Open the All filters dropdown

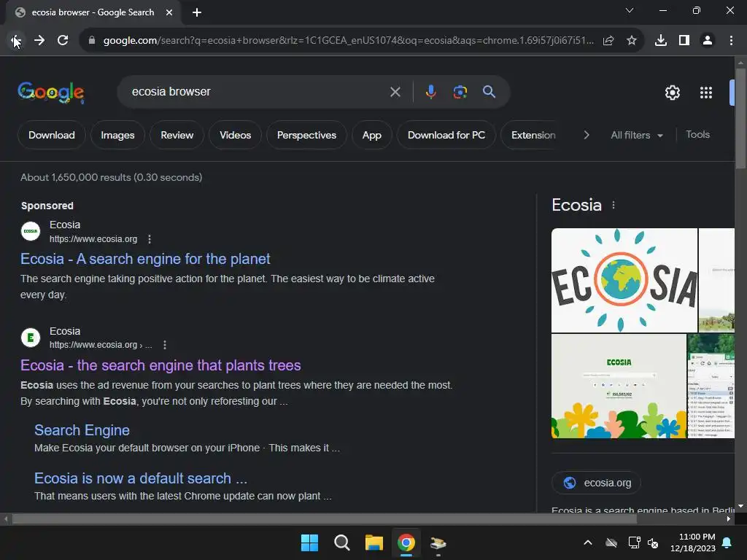pos(636,135)
